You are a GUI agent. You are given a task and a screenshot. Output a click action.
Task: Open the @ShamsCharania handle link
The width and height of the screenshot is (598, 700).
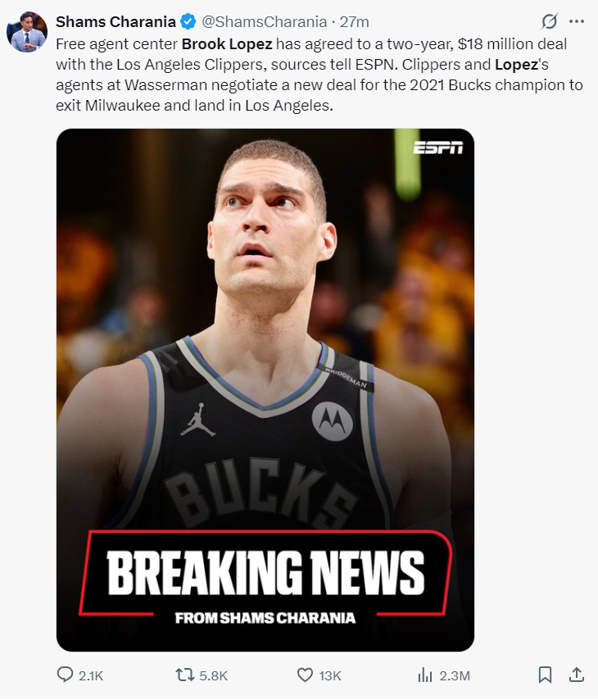click(265, 22)
